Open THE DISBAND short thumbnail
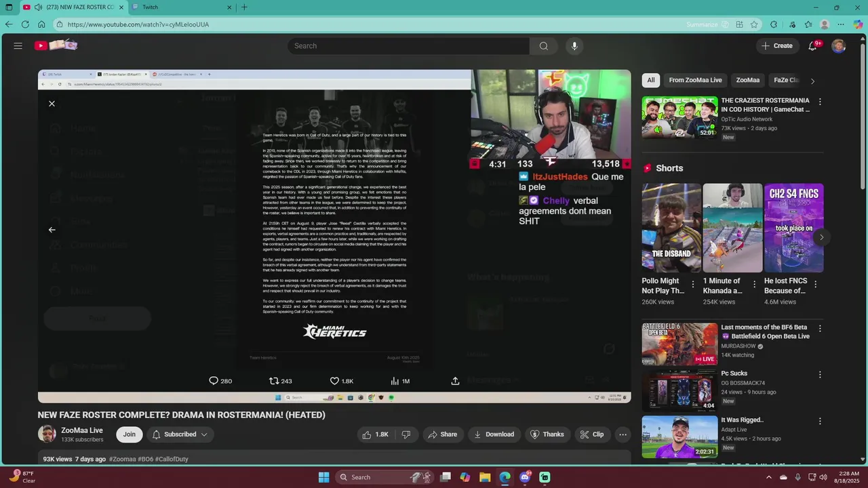Screen dimensions: 868x488 671,228
